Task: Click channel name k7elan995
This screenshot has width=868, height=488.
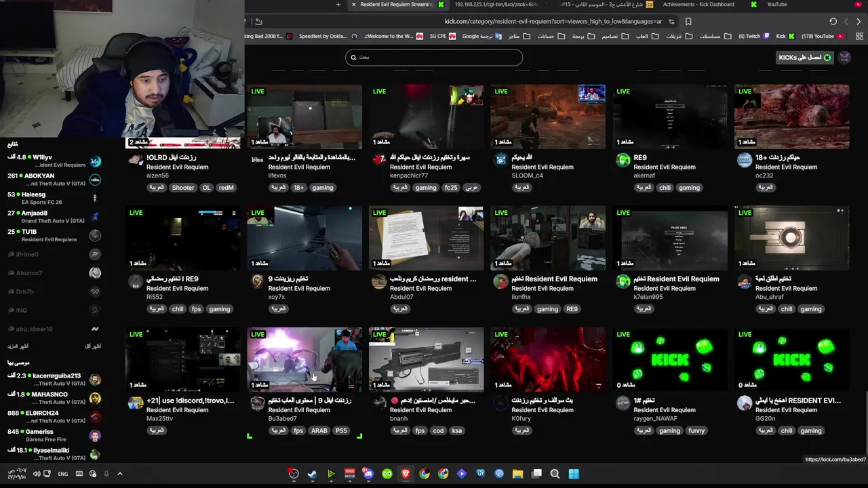Action: (648, 297)
